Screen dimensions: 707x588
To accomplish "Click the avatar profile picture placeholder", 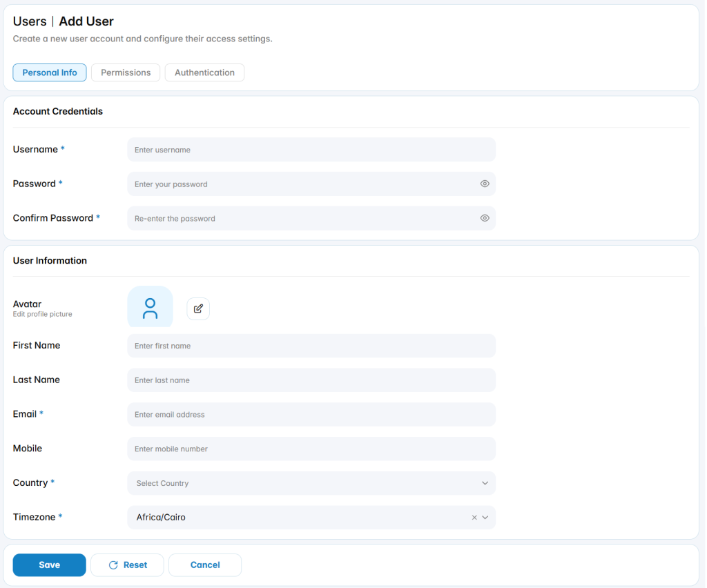I will (150, 307).
